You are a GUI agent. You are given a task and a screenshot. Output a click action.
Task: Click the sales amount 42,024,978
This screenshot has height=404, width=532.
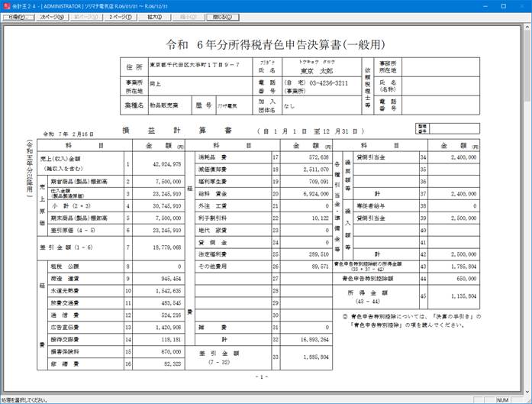[159, 163]
